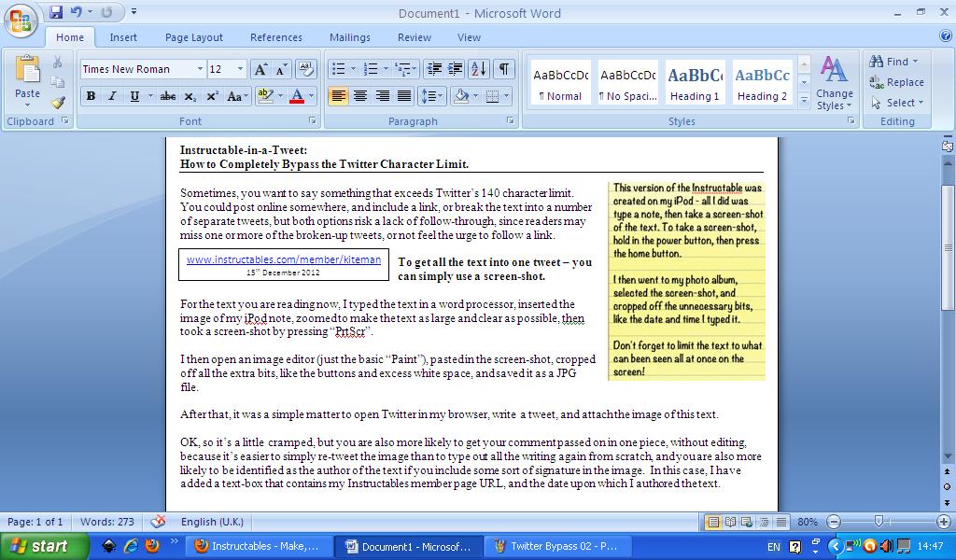This screenshot has width=956, height=560.
Task: Click the vertical scrollbar thumb
Action: coord(947,246)
